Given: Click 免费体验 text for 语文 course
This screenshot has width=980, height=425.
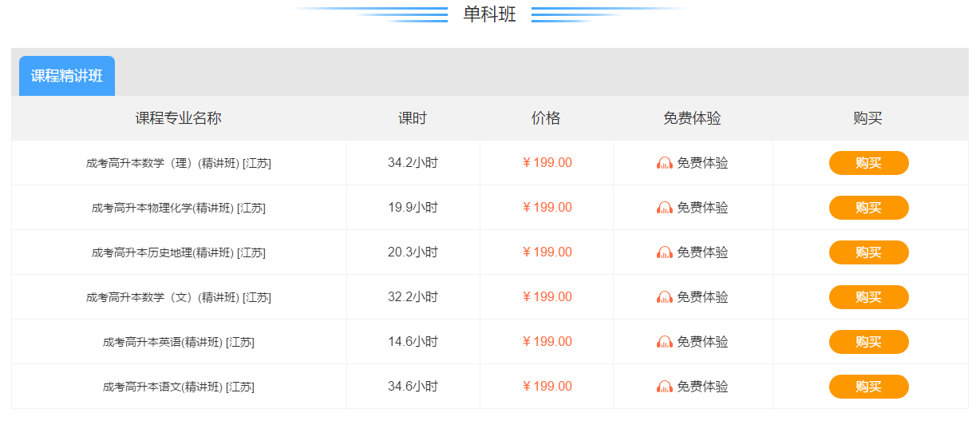Looking at the screenshot, I should pyautogui.click(x=702, y=387).
